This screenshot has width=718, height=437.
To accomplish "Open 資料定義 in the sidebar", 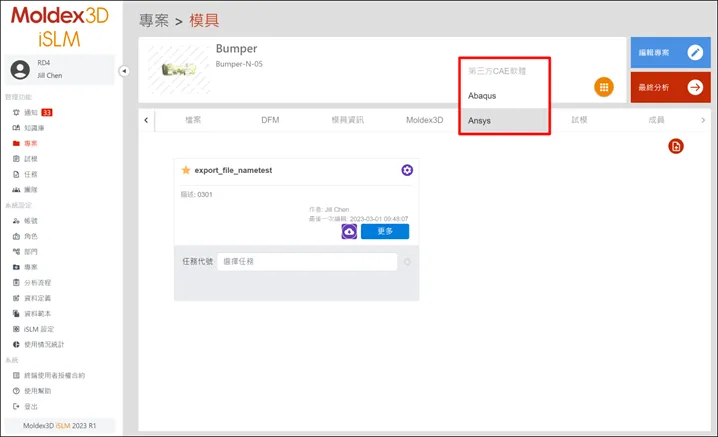I will 32,298.
